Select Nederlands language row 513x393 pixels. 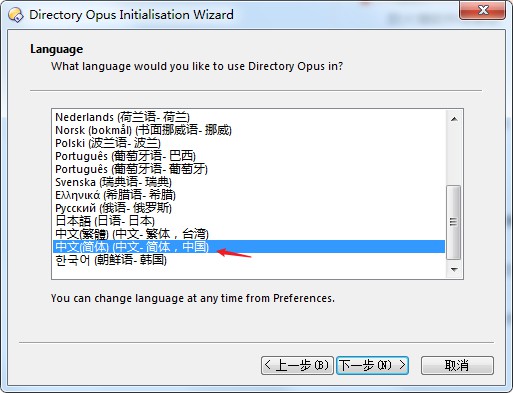(249, 117)
